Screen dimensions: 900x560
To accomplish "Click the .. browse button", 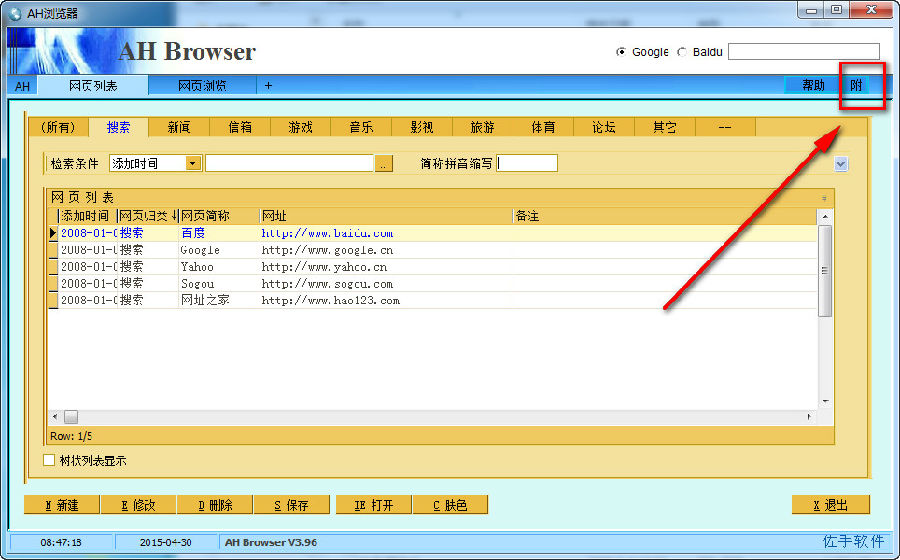I will click(x=383, y=164).
